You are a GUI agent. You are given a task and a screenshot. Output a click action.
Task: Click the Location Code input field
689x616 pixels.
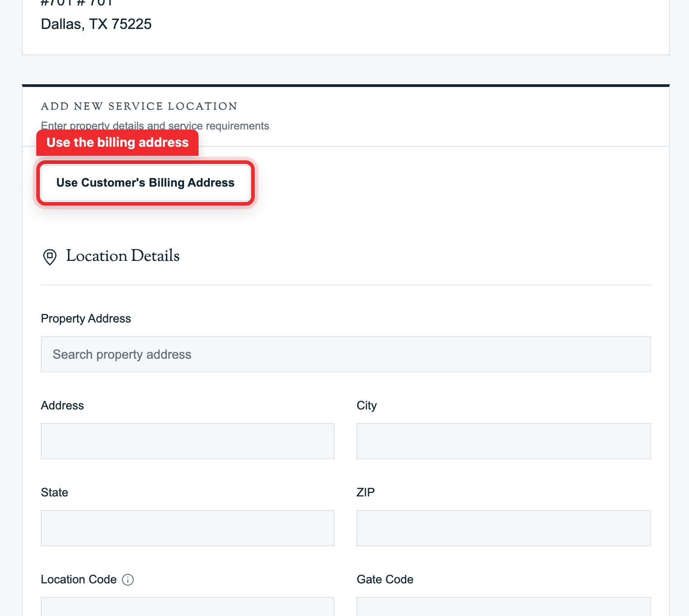[188, 607]
